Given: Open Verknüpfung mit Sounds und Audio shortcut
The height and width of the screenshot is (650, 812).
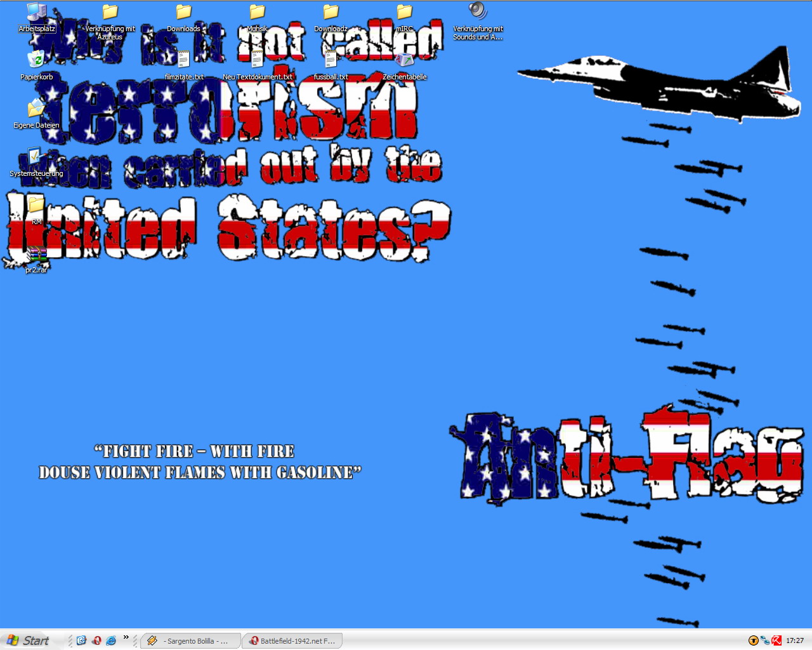Looking at the screenshot, I should click(478, 22).
